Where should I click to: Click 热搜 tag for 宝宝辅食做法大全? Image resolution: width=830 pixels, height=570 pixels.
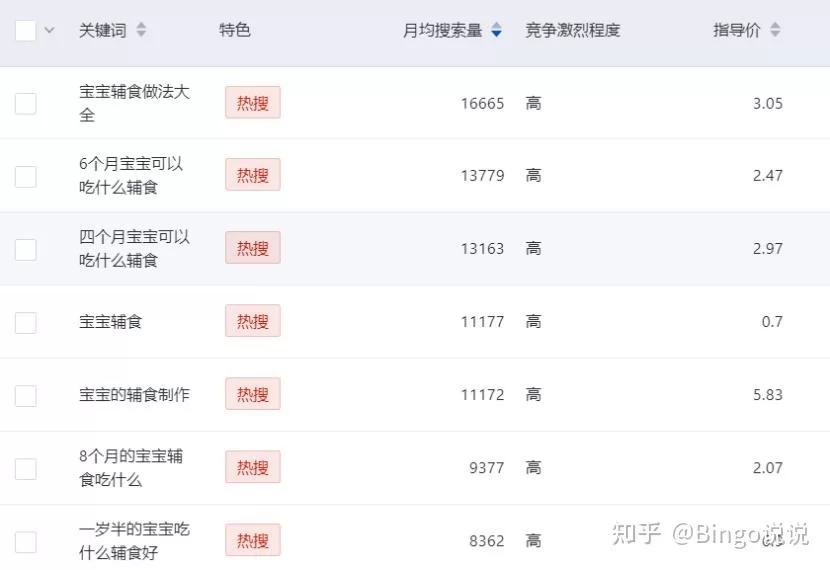point(252,102)
